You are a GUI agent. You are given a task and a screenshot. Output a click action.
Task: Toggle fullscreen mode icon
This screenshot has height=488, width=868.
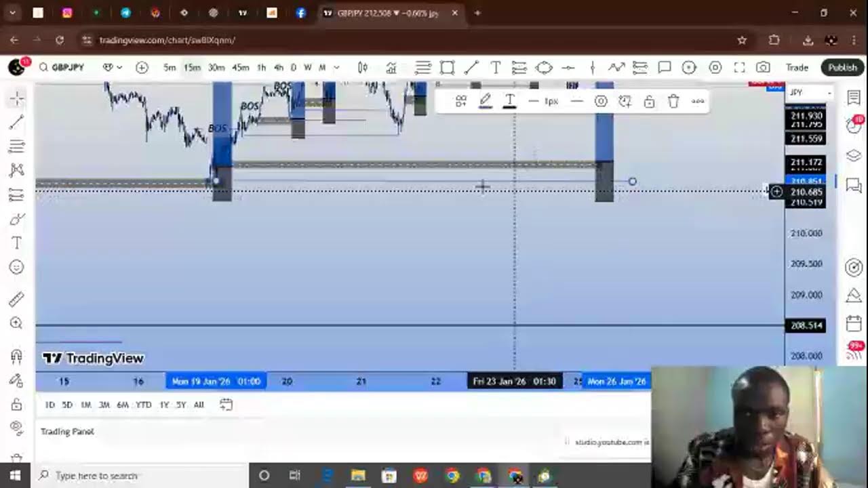tap(739, 68)
